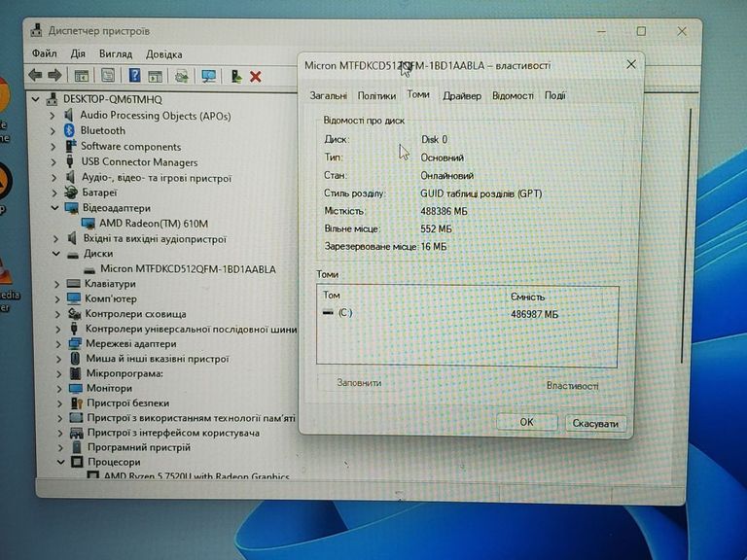The image size is (747, 560).
Task: Switch to the Драйвер tab
Action: pos(462,95)
